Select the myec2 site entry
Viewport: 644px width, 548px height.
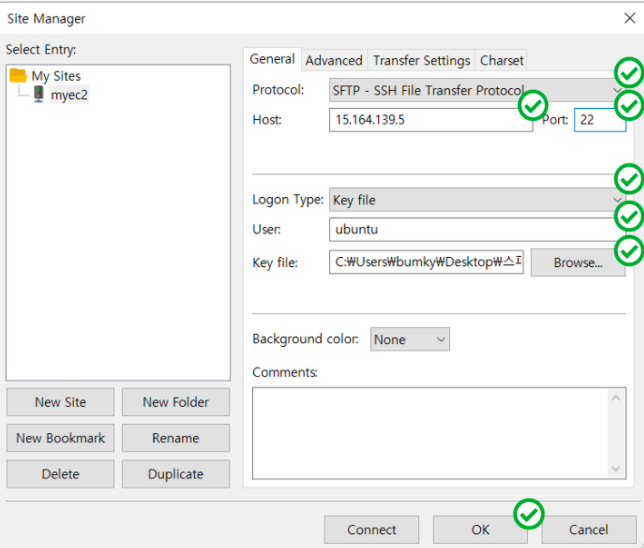[x=69, y=95]
